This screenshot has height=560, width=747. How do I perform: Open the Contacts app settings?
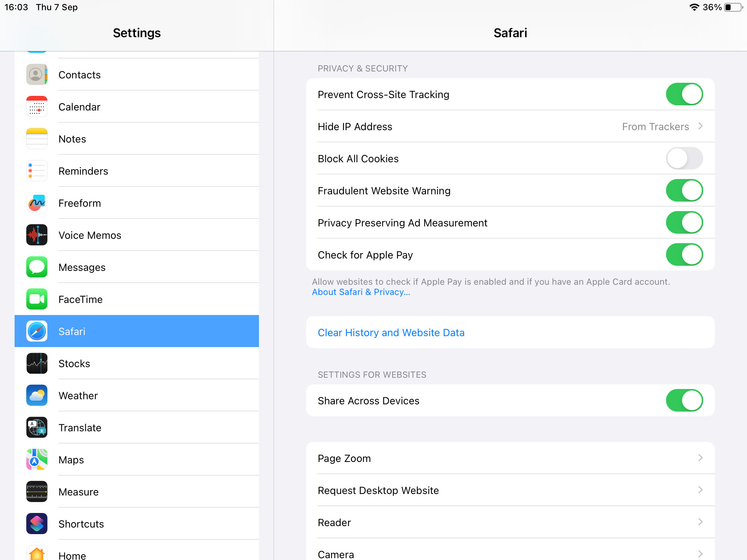coord(136,75)
